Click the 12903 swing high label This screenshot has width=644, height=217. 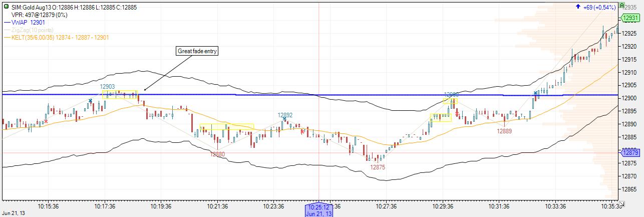(107, 87)
